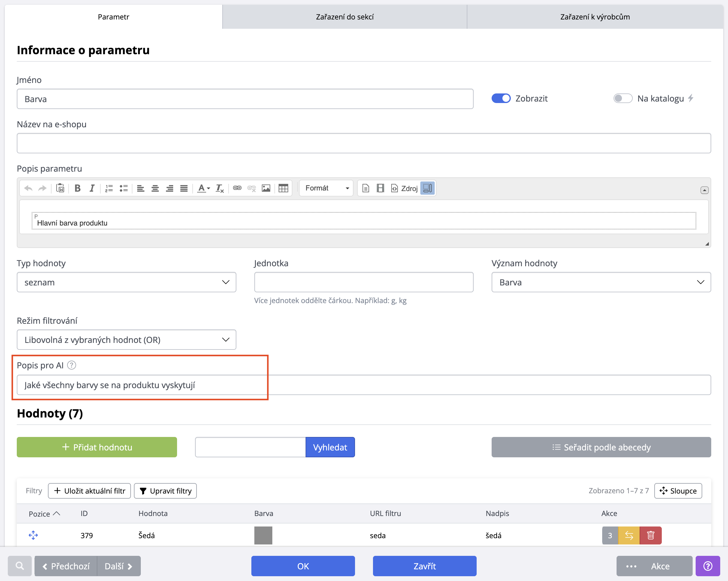This screenshot has height=581, width=728.
Task: Toggle the show blocks button in editor
Action: 427,188
